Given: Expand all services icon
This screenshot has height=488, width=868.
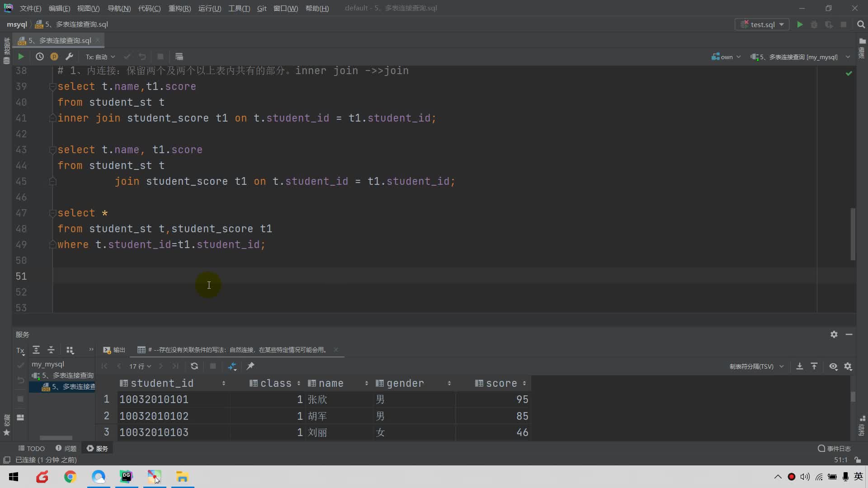Looking at the screenshot, I should coord(36,350).
